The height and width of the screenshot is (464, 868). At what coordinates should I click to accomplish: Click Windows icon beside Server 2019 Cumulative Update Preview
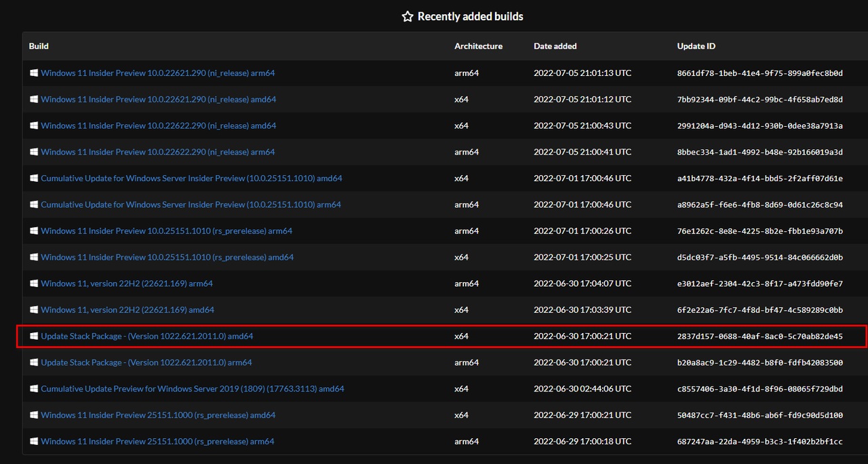[34, 389]
